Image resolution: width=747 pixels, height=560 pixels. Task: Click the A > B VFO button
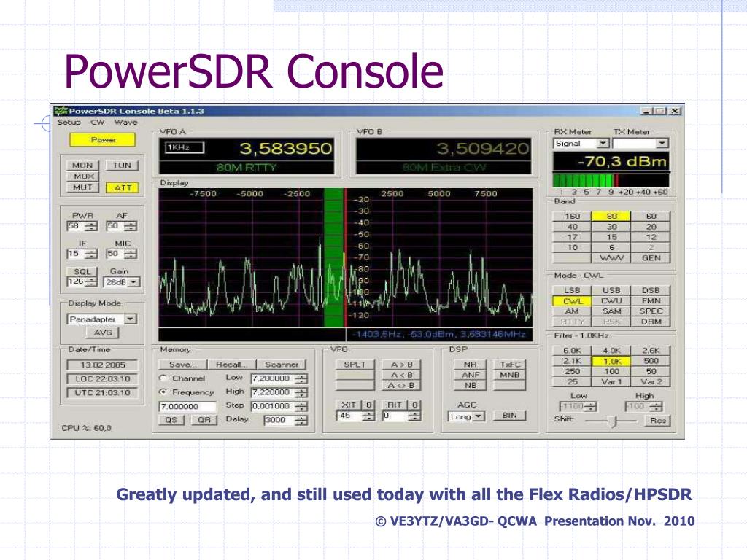point(402,365)
